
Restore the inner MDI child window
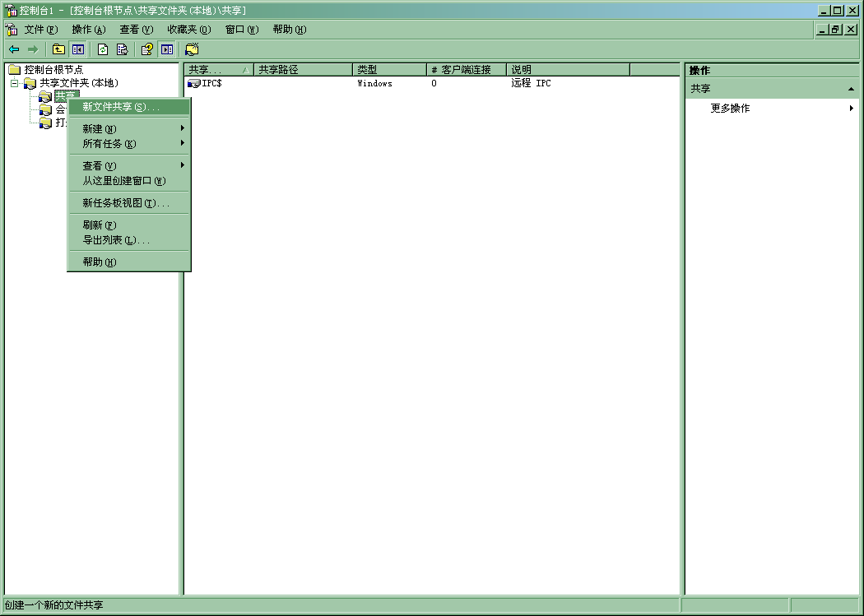point(835,30)
